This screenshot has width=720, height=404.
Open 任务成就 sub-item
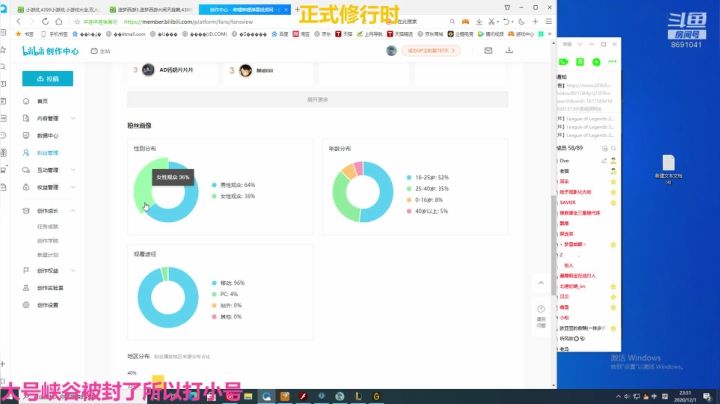47,226
